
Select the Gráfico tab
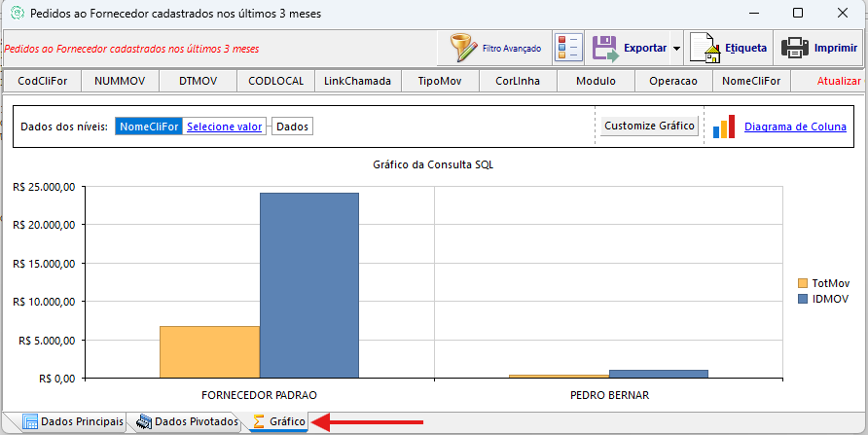278,421
